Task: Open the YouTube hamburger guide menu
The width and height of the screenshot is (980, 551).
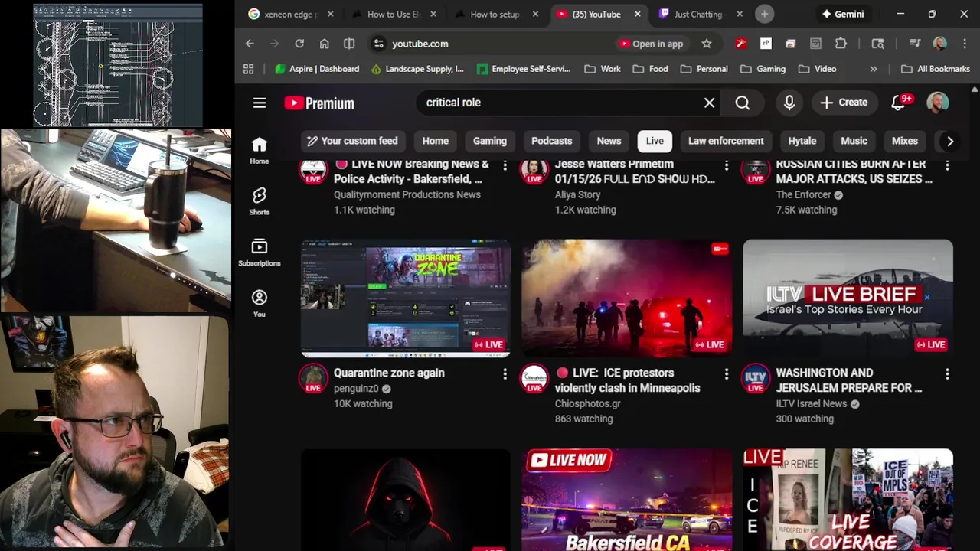Action: coord(260,103)
